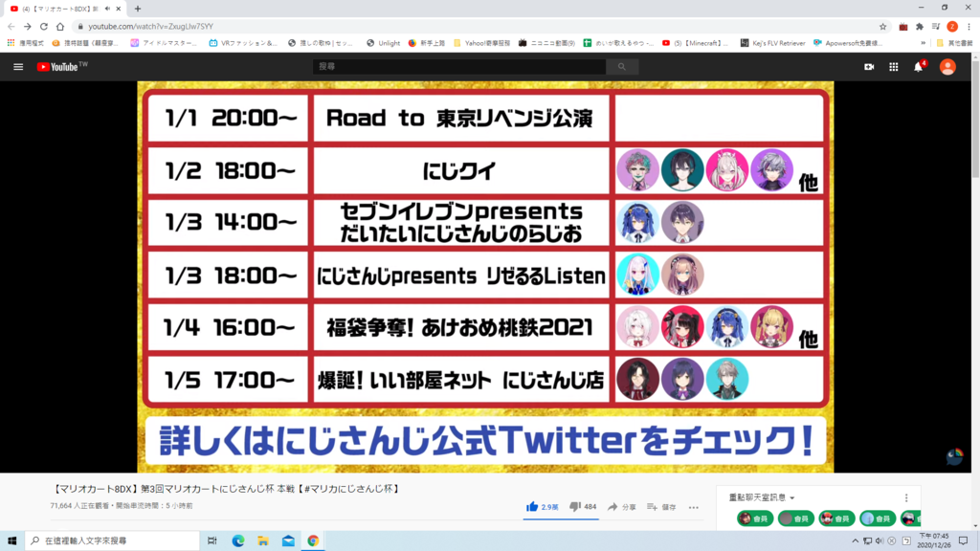The image size is (980, 551).
Task: Reload the current page
Action: tap(44, 26)
